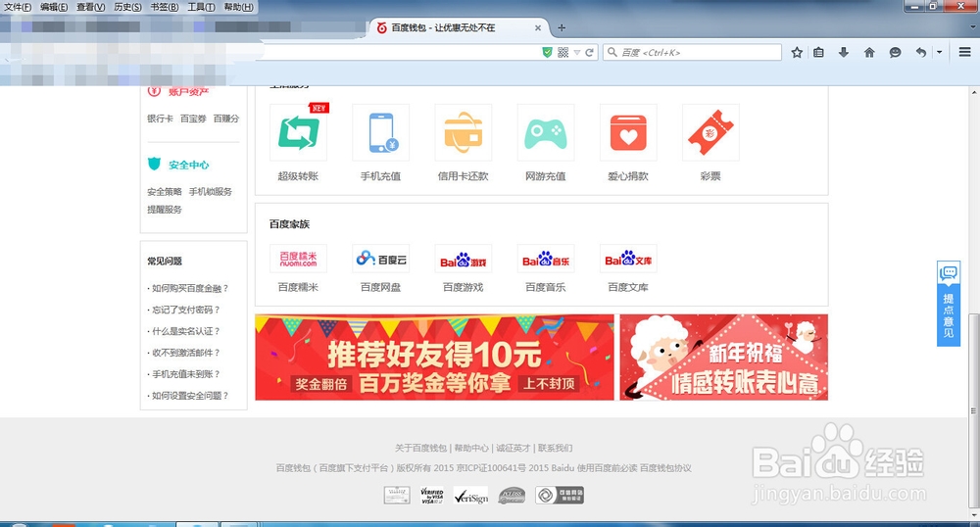Open the 编辑(E) menu
Screen dimensions: 980x527
point(54,7)
